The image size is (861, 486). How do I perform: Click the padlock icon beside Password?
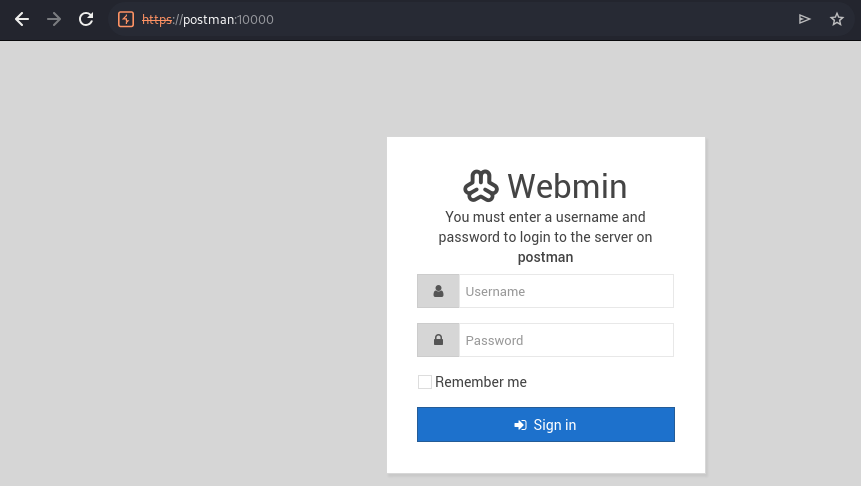438,340
